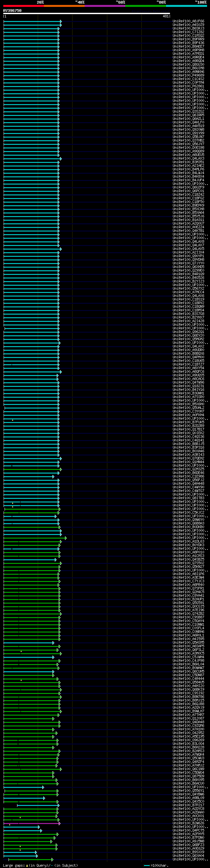
Task: Open UniRef100_A7PED1 from the list
Action: point(188,54)
